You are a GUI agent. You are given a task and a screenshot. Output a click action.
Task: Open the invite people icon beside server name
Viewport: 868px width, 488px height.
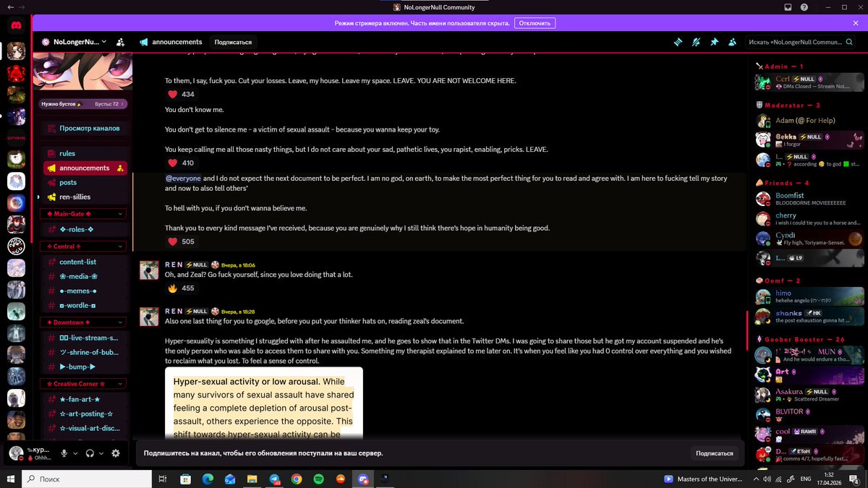coord(120,42)
